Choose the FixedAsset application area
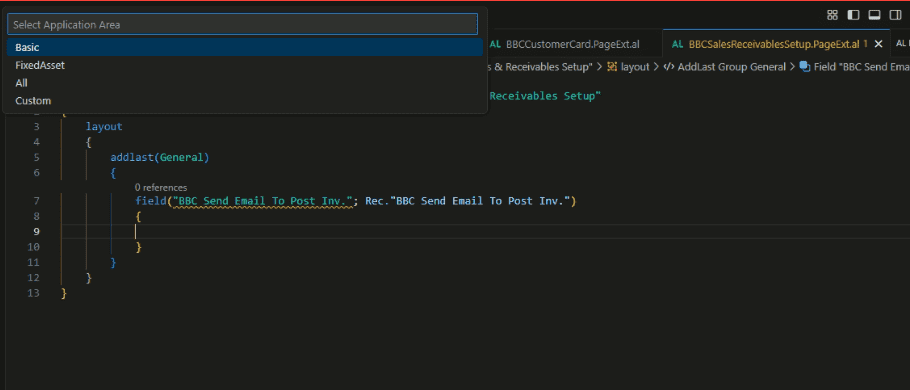 [x=245, y=66]
